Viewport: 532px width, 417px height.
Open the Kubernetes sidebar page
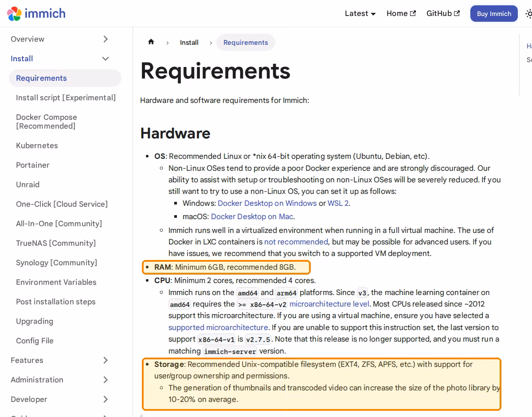(37, 146)
